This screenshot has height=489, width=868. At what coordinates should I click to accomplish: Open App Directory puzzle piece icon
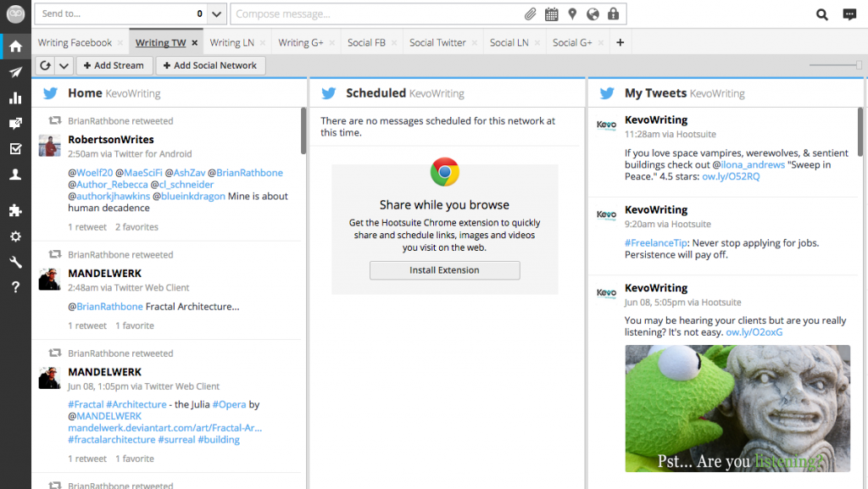coord(15,210)
